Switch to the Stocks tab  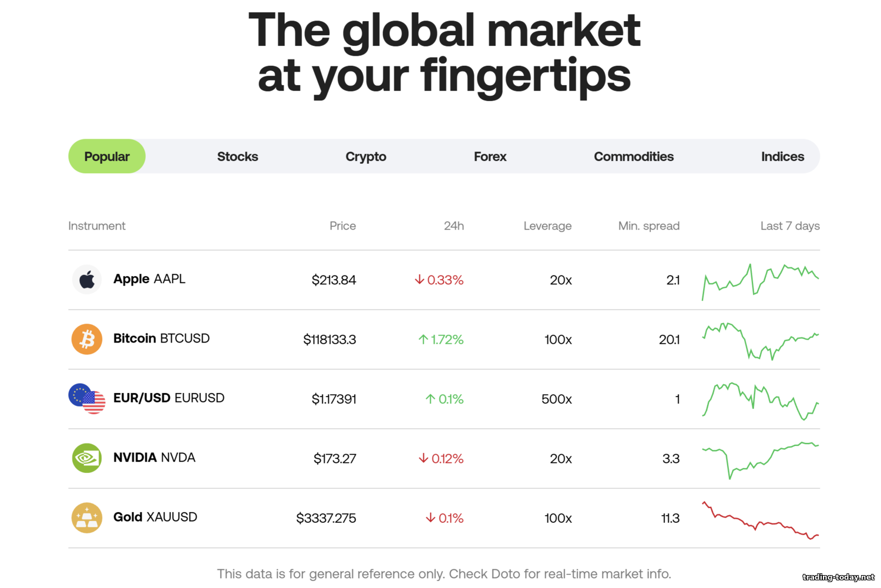pos(237,157)
